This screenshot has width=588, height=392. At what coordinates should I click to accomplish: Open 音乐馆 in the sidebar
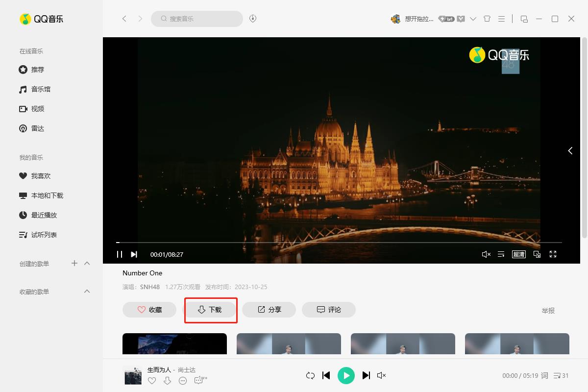41,89
